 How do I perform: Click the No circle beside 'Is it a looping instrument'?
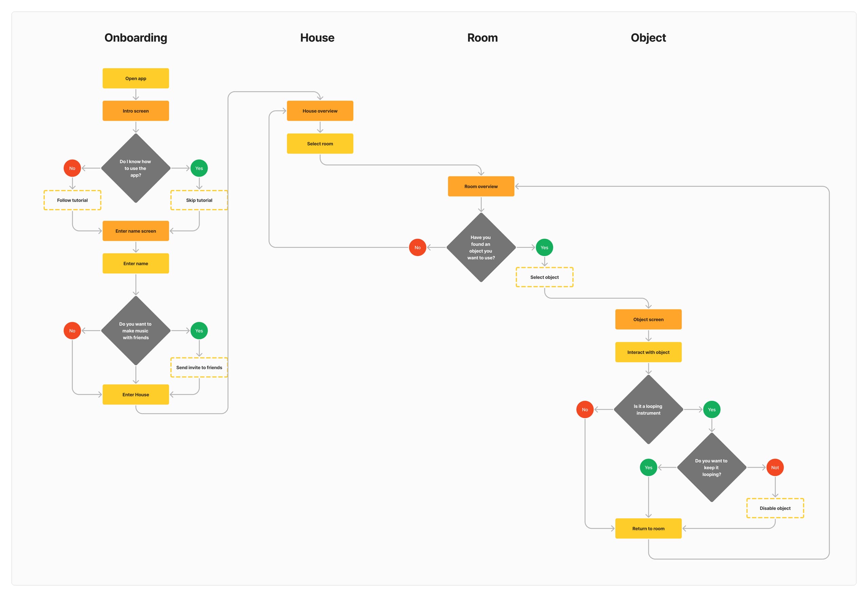point(585,410)
